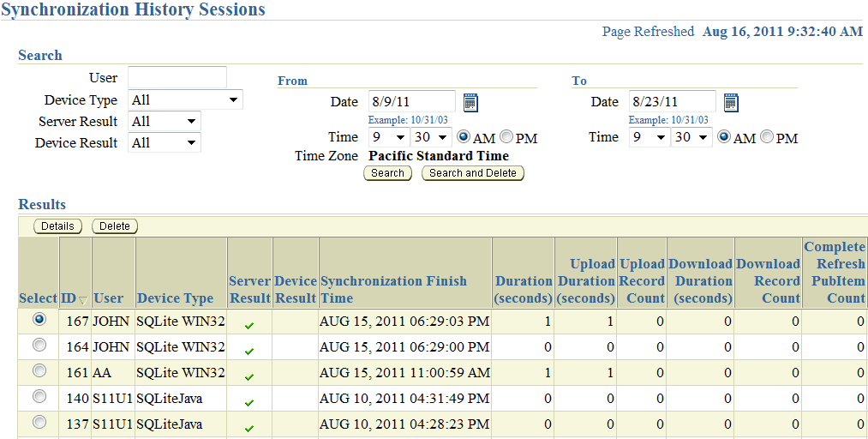Open the To time minute dropdown
Screen dimensions: 868x439
tap(692, 137)
